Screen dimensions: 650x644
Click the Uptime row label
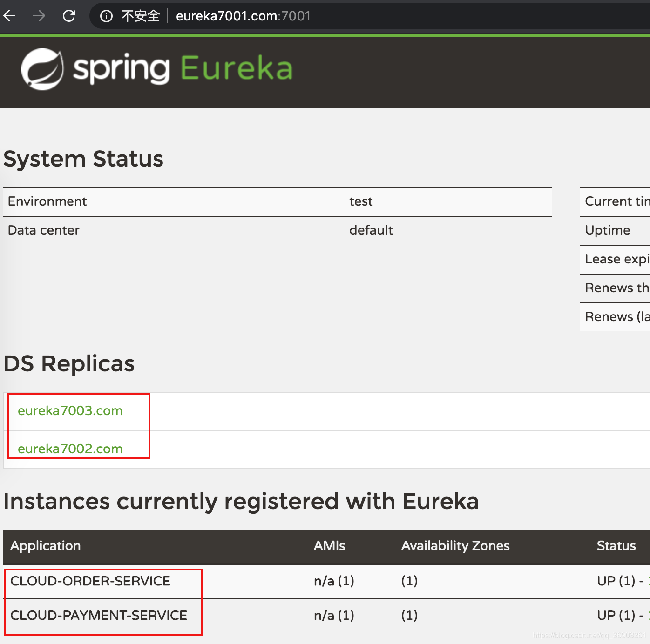608,230
